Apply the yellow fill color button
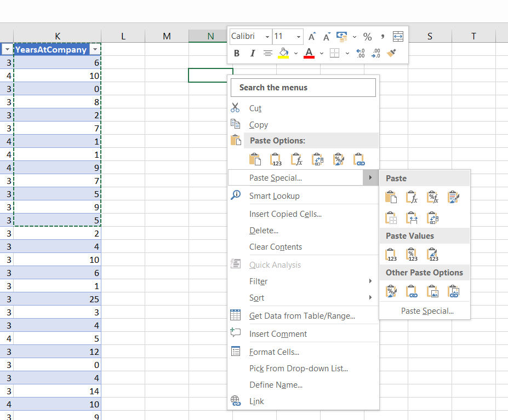The height and width of the screenshot is (420, 508). pyautogui.click(x=283, y=53)
